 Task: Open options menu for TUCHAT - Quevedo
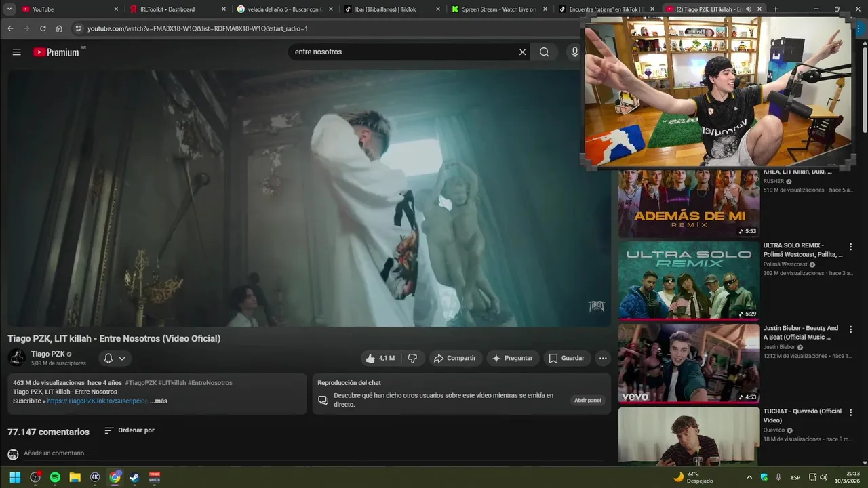[850, 413]
